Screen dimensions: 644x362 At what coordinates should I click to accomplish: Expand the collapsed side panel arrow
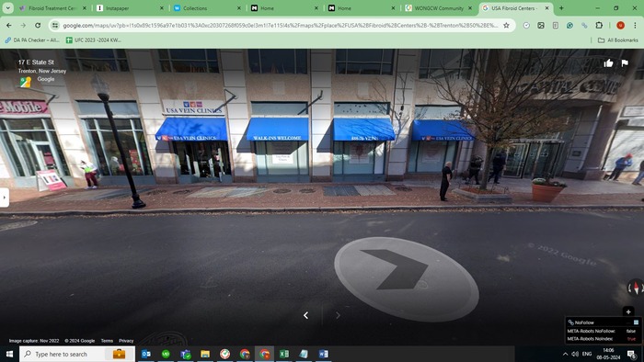[x=4, y=198]
